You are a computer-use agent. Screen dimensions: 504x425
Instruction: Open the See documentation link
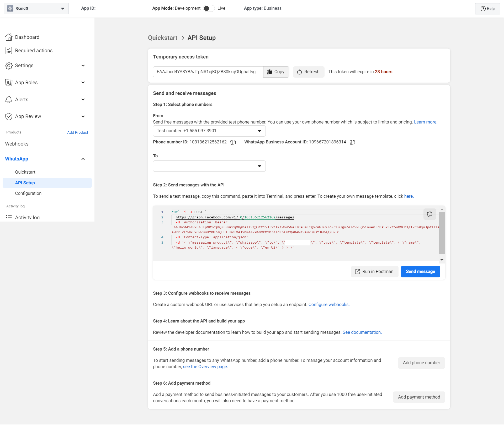362,332
